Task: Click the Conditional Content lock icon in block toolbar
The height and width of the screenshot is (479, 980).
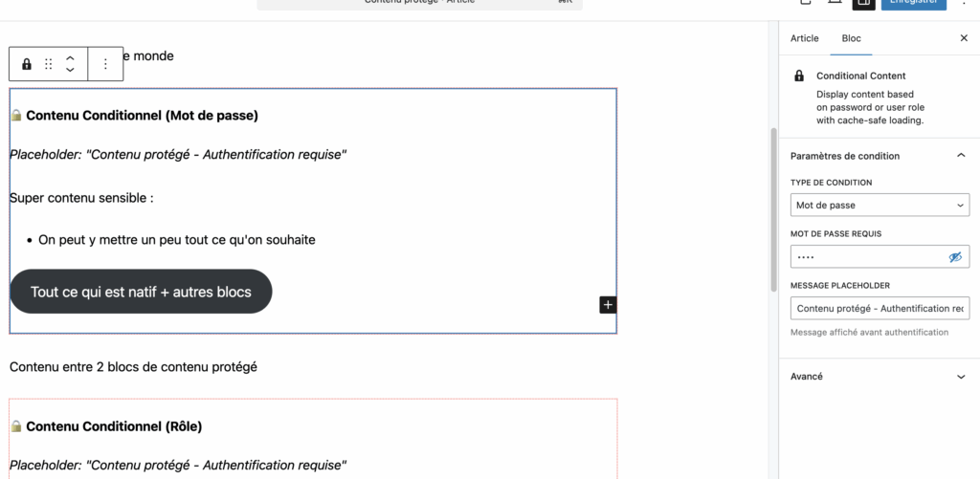Action: [x=27, y=64]
